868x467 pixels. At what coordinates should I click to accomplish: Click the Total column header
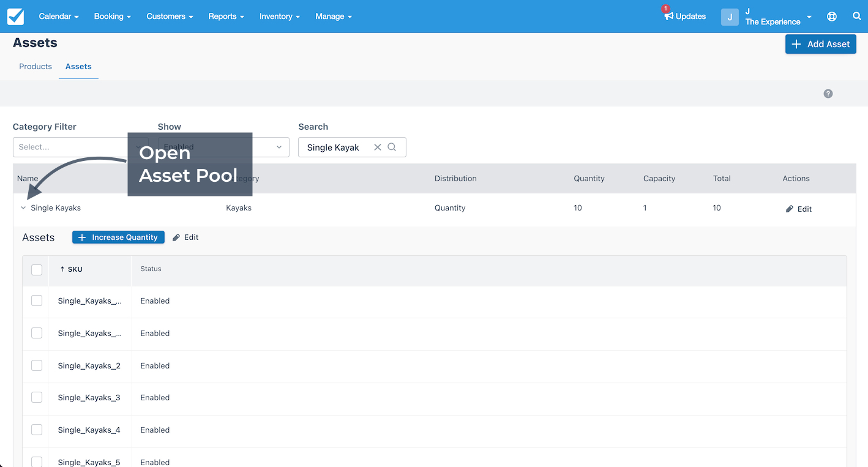click(x=722, y=179)
